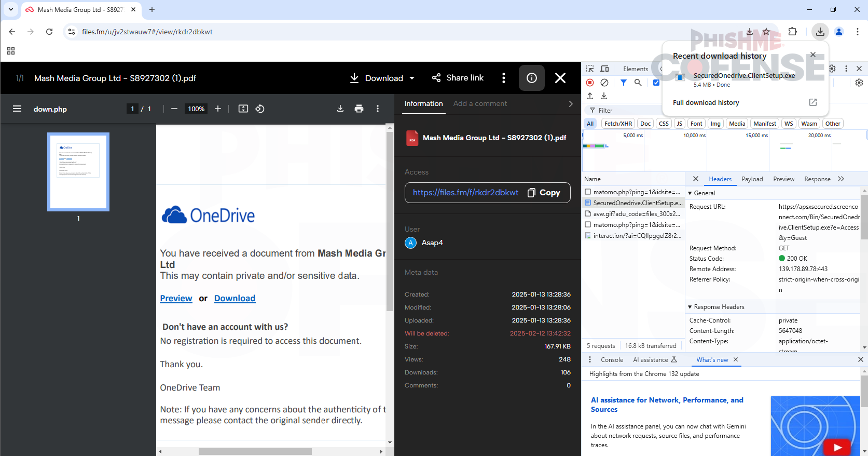Clear the network log
Image resolution: width=868 pixels, height=456 pixels.
604,83
